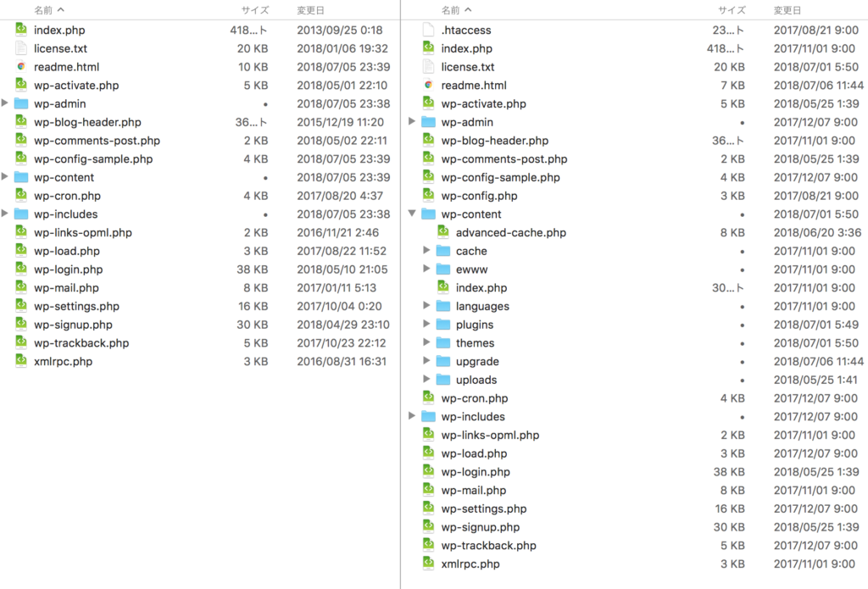Image resolution: width=868 pixels, height=589 pixels.
Task: Click the readme.html Chrome icon in left pane
Action: pyautogui.click(x=21, y=66)
